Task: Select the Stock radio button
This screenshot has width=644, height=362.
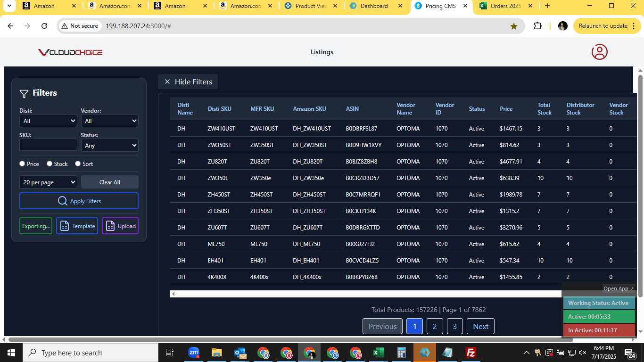Action: coord(50,164)
